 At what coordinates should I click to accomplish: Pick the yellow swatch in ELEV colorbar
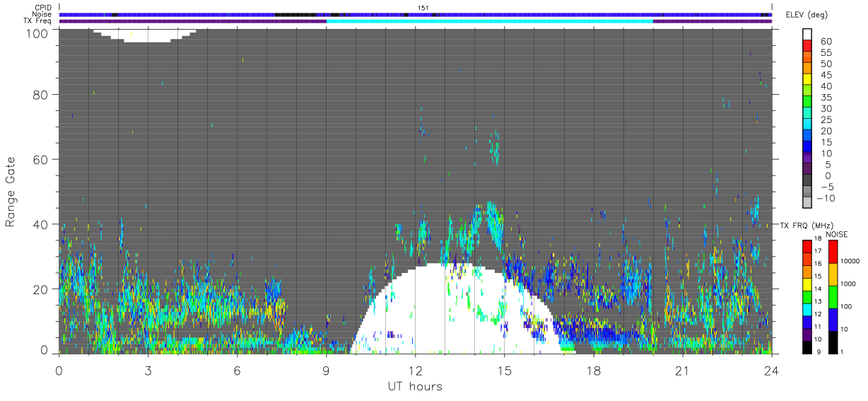click(807, 80)
